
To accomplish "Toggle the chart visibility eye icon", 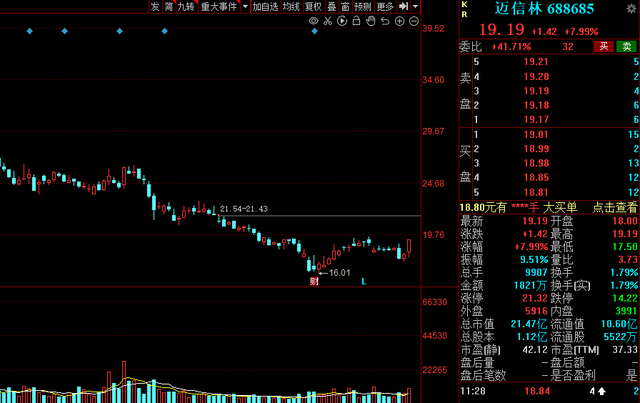I will (313, 21).
